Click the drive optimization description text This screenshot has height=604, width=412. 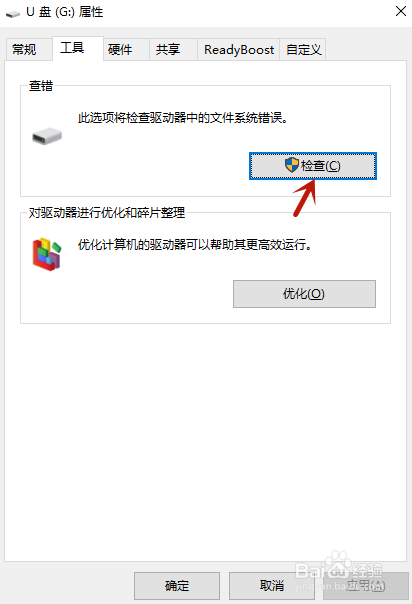click(195, 245)
